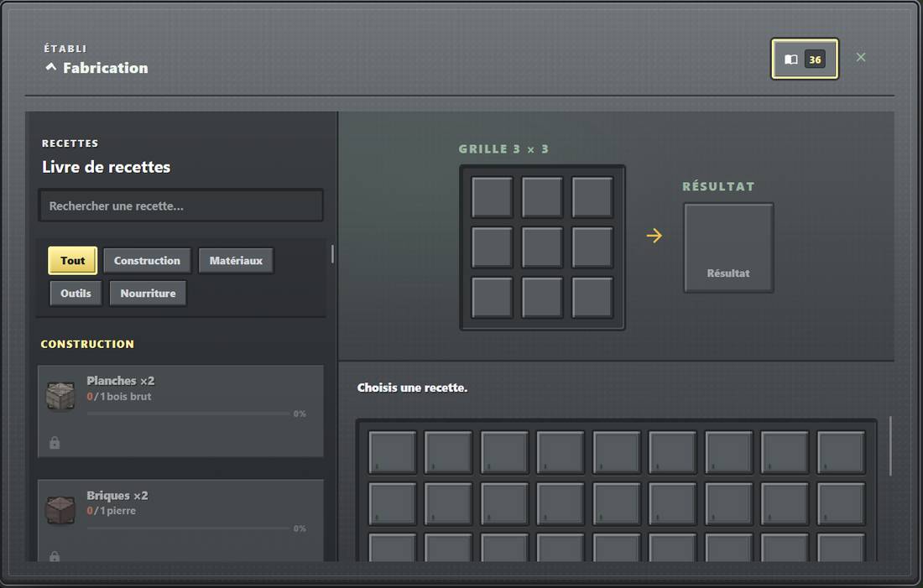Select the middle-right slot of the 3×3 grid
This screenshot has height=588, width=923.
pyautogui.click(x=592, y=247)
